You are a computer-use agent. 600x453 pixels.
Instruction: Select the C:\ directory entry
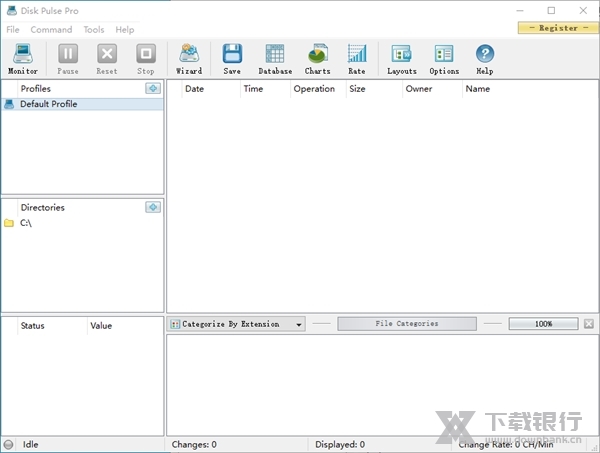[x=26, y=223]
